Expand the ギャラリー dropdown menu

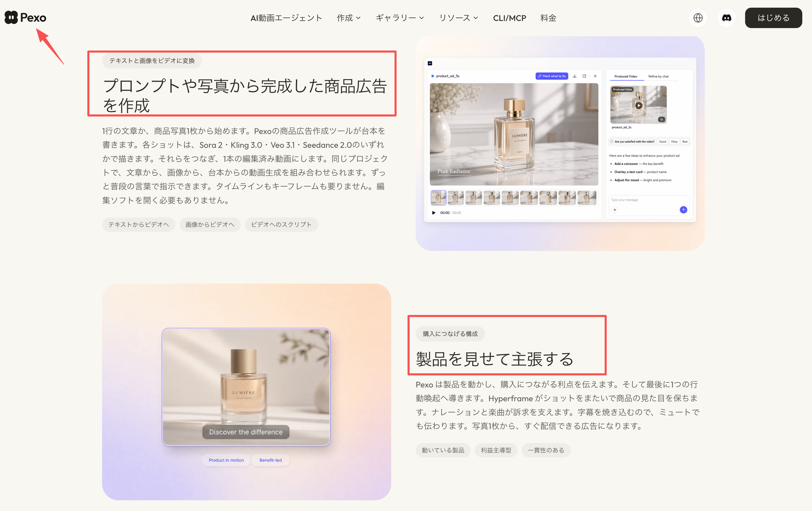(400, 18)
